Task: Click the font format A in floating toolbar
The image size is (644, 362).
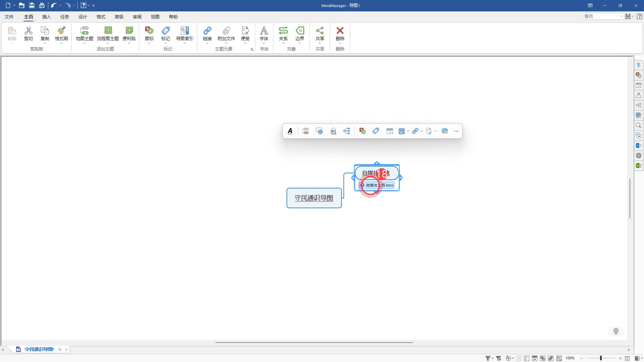Action: pyautogui.click(x=290, y=131)
